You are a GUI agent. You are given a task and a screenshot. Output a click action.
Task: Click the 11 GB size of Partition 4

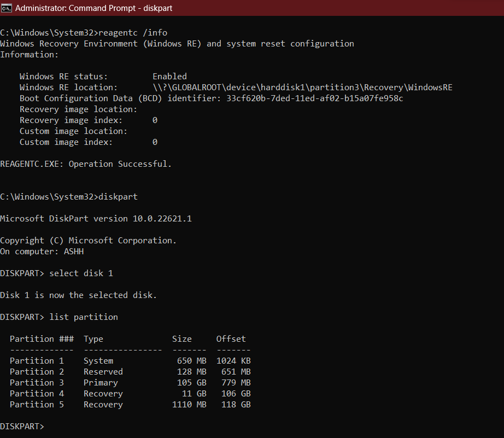click(194, 394)
